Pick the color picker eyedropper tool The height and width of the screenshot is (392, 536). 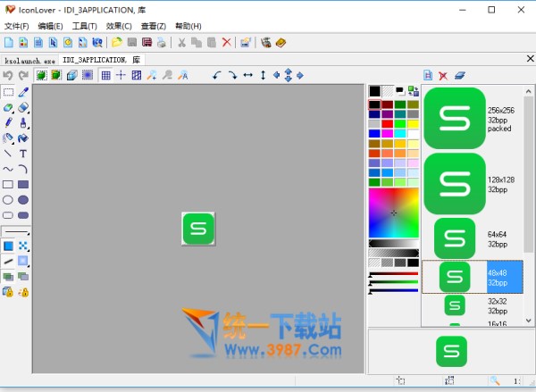[23, 92]
